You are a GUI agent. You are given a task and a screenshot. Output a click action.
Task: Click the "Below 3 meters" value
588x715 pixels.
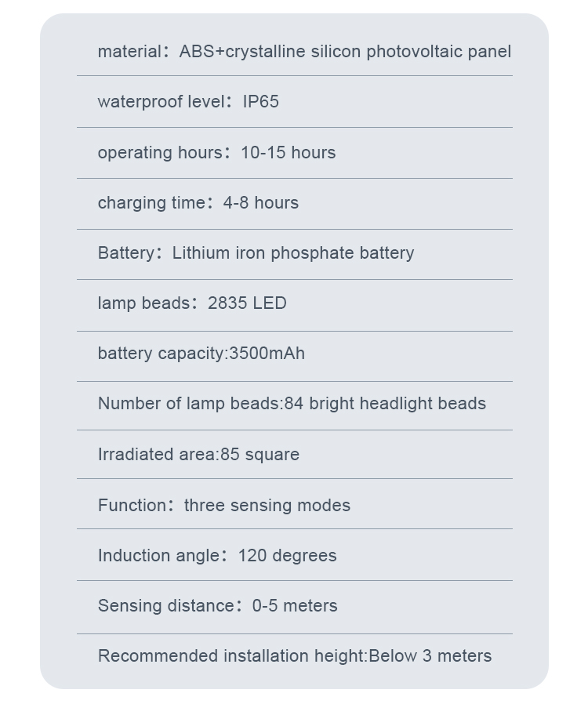pos(430,656)
